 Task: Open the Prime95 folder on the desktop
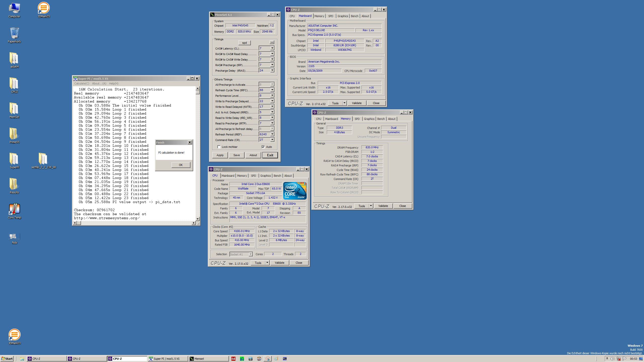point(14,134)
